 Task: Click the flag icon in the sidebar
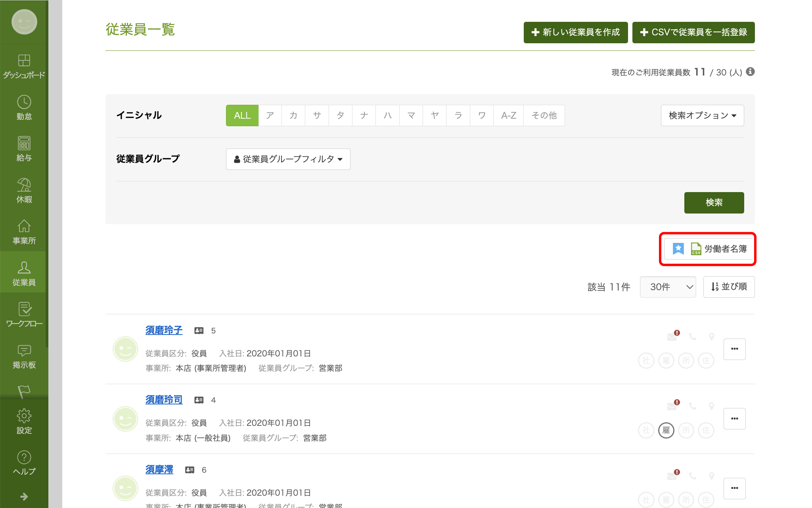(x=24, y=391)
